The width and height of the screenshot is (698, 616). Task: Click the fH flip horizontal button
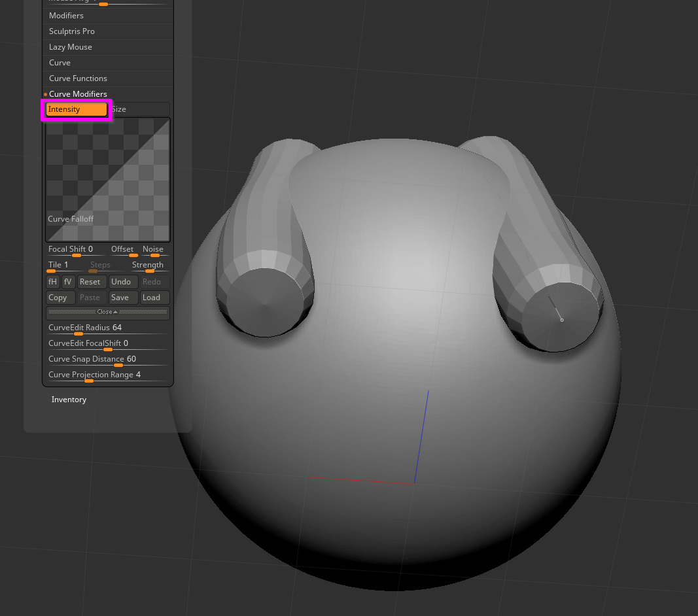coord(53,282)
